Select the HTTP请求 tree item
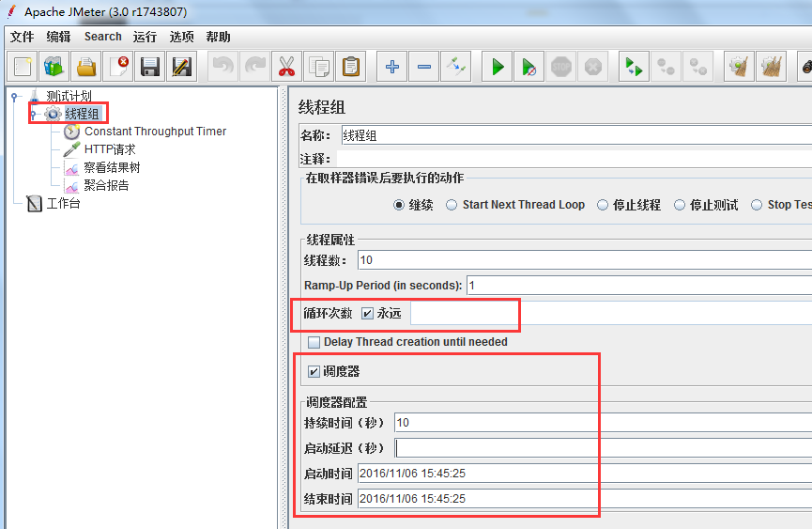Viewport: 812px width, 529px height. tap(110, 149)
